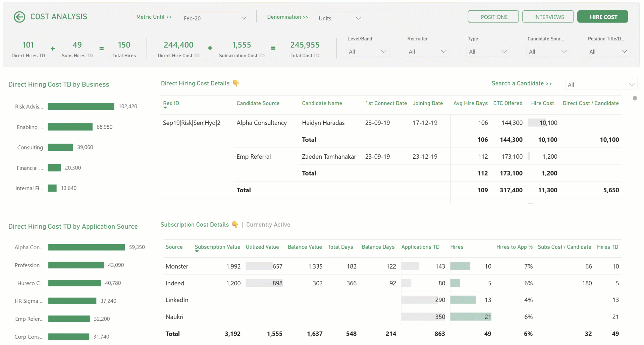Select the LinkedIn source row
The height and width of the screenshot is (345, 644).
pos(392,300)
